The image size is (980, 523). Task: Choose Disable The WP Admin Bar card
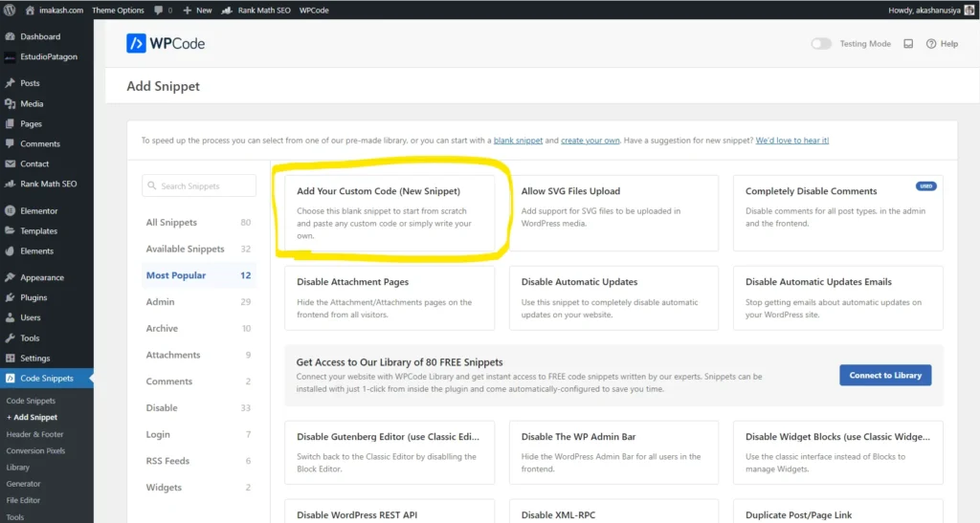click(613, 452)
